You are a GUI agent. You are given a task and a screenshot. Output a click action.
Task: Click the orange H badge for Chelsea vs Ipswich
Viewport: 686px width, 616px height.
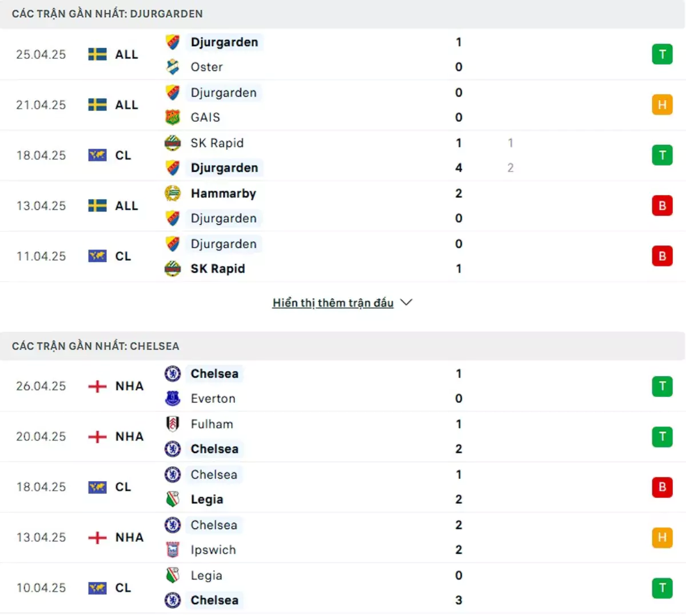pos(662,537)
